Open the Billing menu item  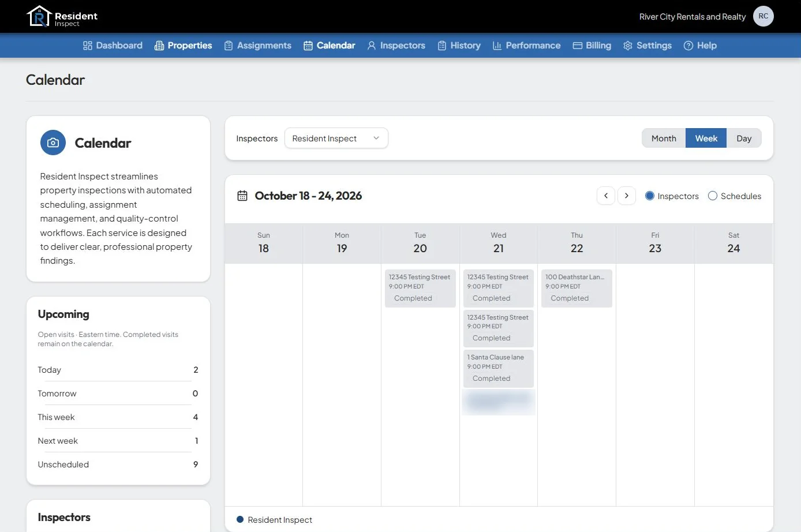click(x=592, y=46)
